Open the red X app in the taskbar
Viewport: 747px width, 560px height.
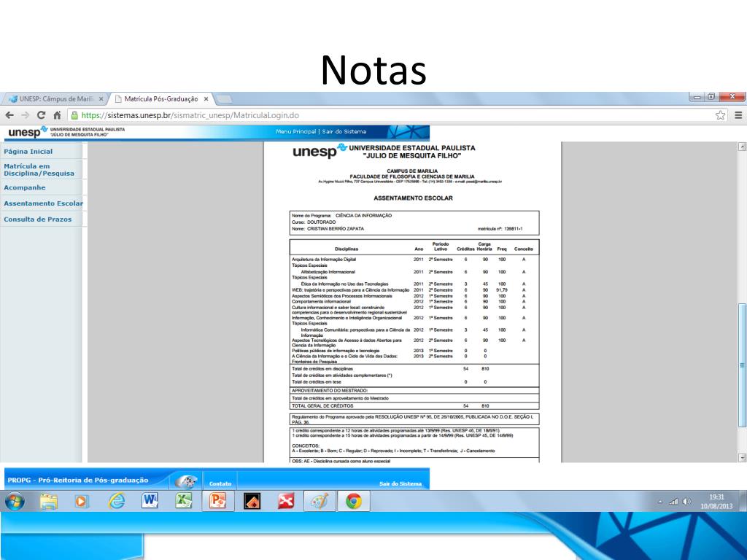coord(286,502)
